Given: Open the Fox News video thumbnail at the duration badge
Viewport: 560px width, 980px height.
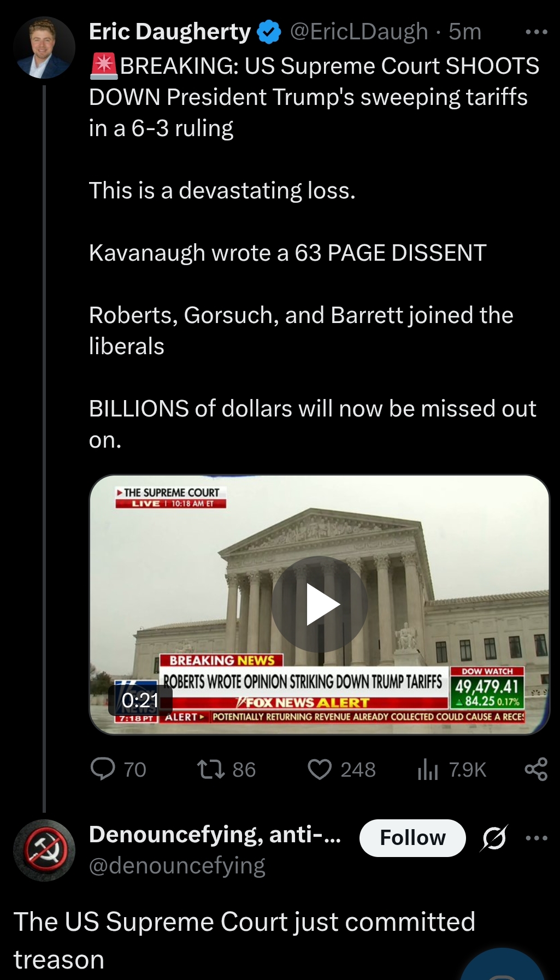Looking at the screenshot, I should (x=140, y=700).
